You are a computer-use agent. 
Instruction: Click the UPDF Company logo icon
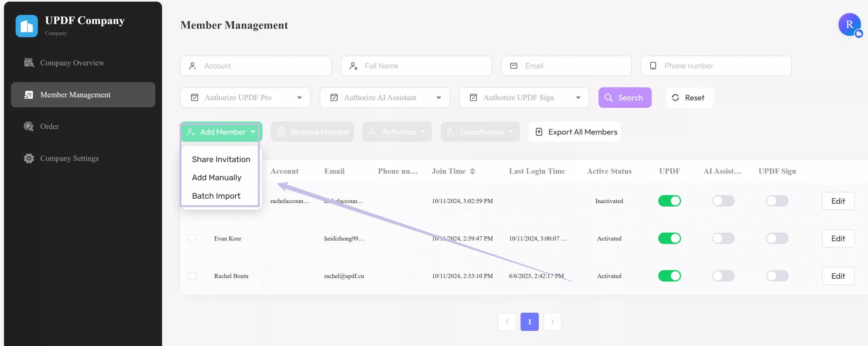pyautogui.click(x=27, y=26)
